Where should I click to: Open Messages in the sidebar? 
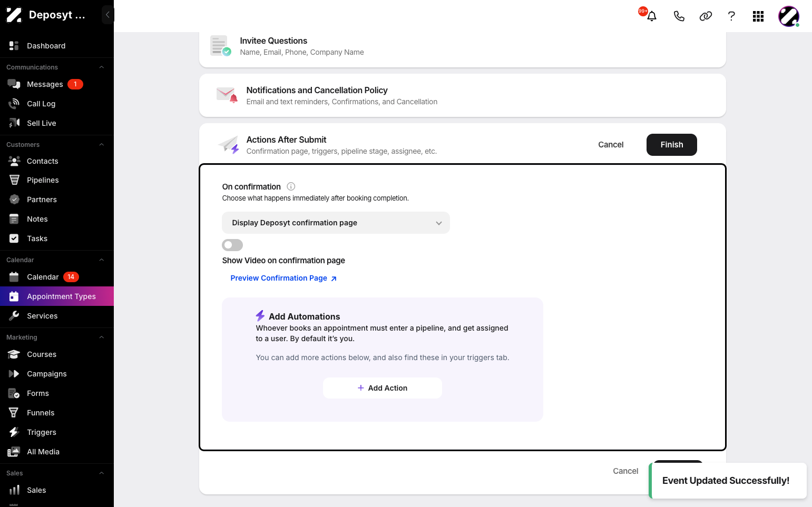click(57, 84)
